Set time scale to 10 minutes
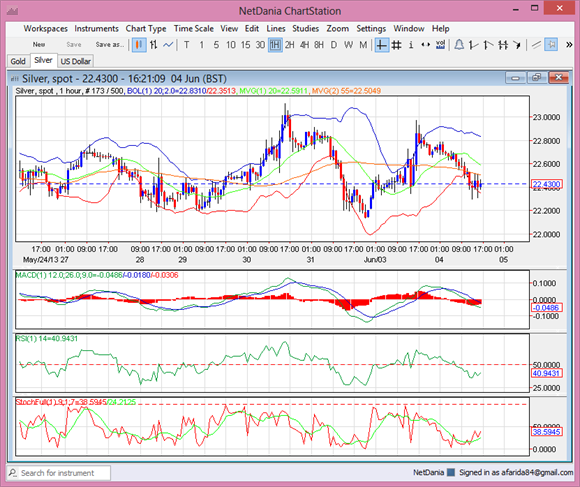 (231, 45)
